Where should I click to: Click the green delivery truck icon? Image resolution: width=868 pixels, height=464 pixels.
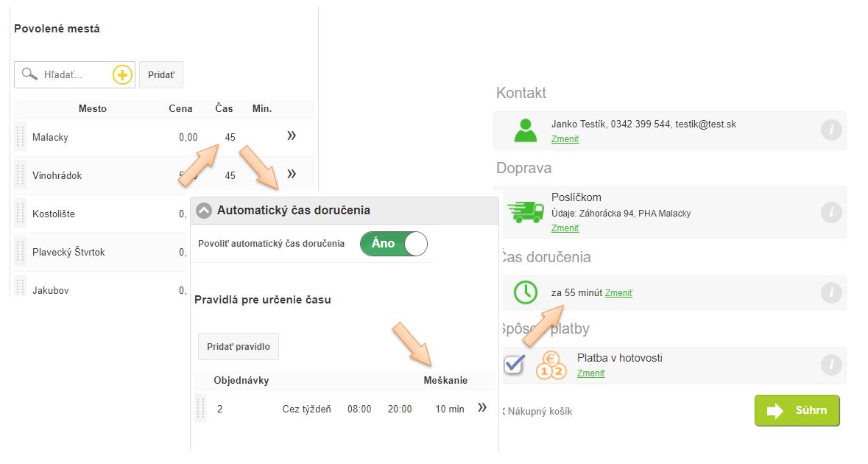tap(526, 212)
